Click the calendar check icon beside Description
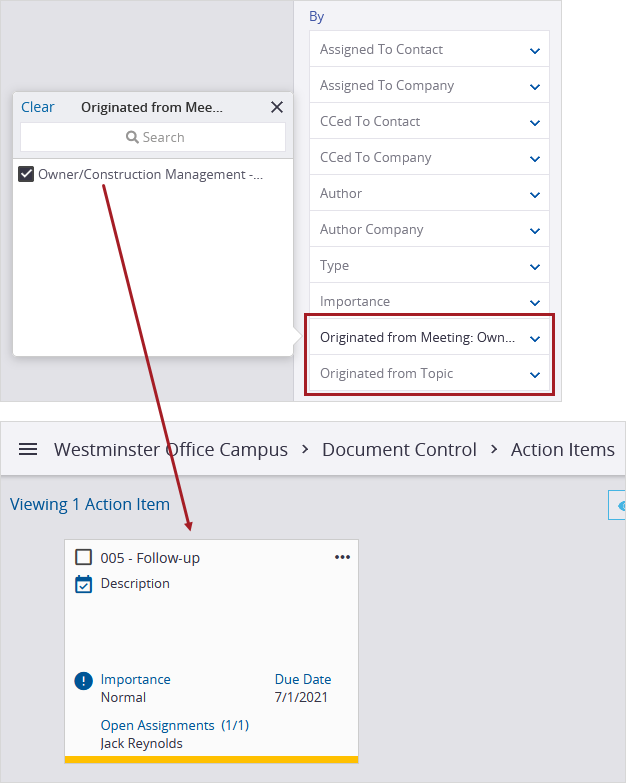Screen dimensions: 626x783 click(83, 584)
